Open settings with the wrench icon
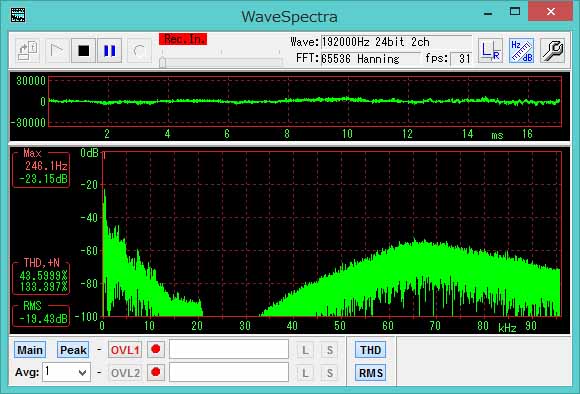Viewport: 580px width, 394px height. [x=552, y=51]
